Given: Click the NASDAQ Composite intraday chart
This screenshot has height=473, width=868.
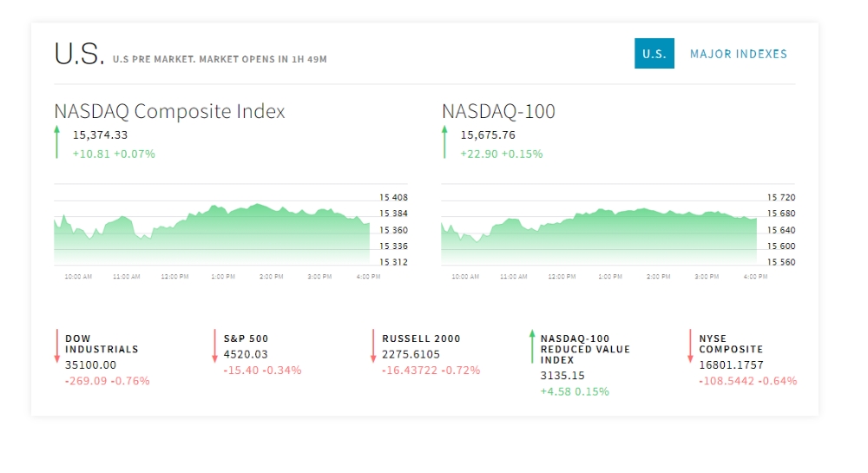Looking at the screenshot, I should [x=212, y=234].
